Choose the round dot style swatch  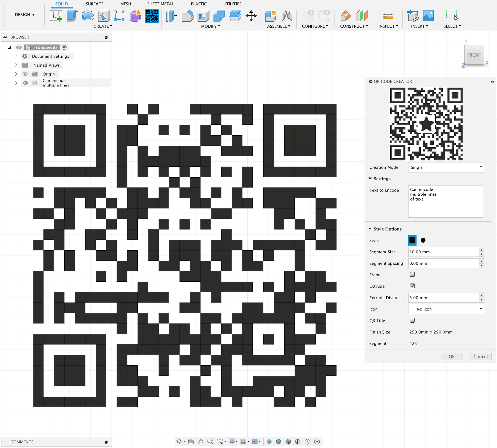pyautogui.click(x=423, y=240)
